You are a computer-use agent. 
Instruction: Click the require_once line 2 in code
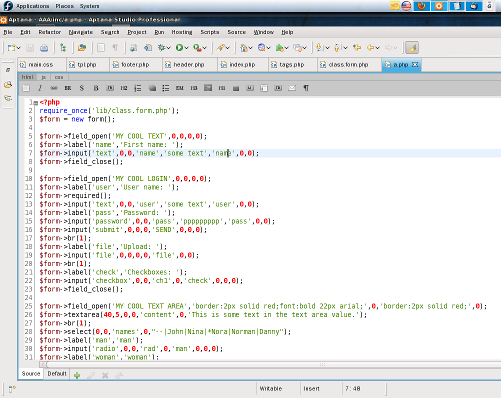[x=109, y=111]
